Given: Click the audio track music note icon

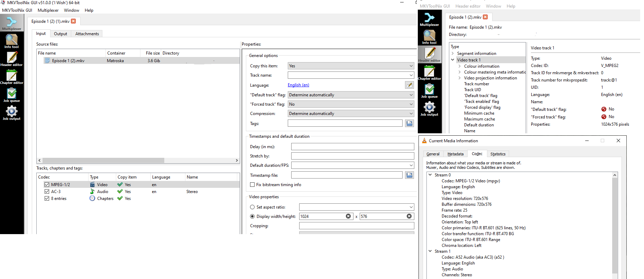Looking at the screenshot, I should [92, 191].
